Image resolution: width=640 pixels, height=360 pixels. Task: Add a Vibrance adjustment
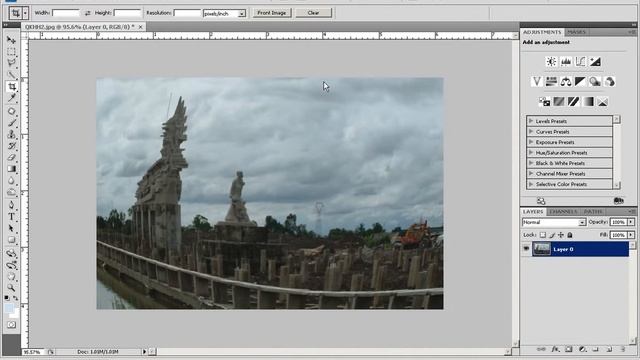coord(537,82)
